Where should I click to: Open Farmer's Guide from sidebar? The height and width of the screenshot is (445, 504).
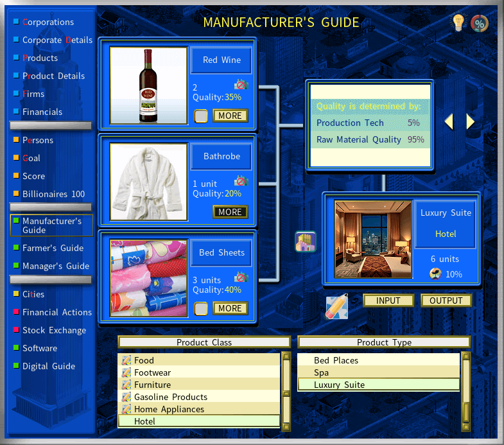(x=53, y=248)
